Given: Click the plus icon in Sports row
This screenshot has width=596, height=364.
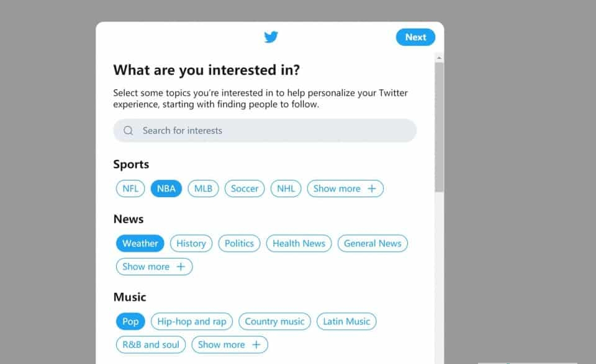Looking at the screenshot, I should point(372,189).
